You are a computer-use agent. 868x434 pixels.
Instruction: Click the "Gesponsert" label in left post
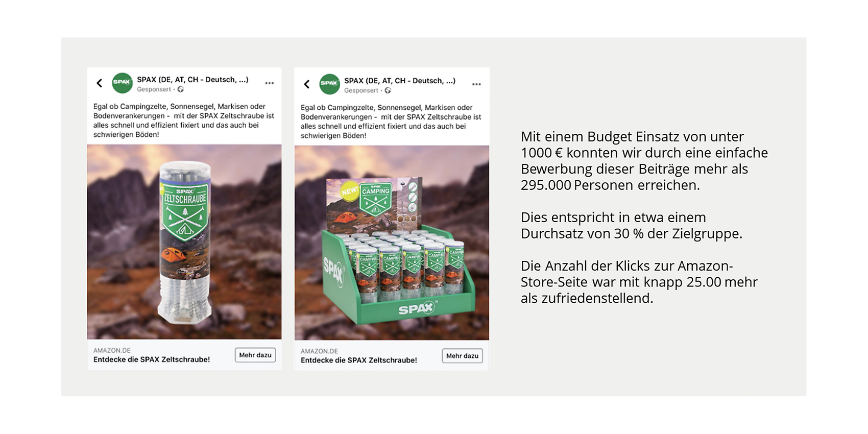(154, 89)
